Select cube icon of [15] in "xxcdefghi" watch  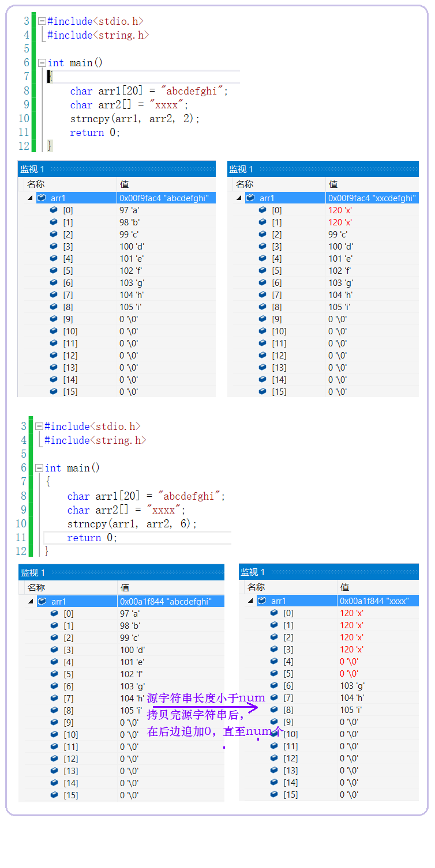[262, 391]
